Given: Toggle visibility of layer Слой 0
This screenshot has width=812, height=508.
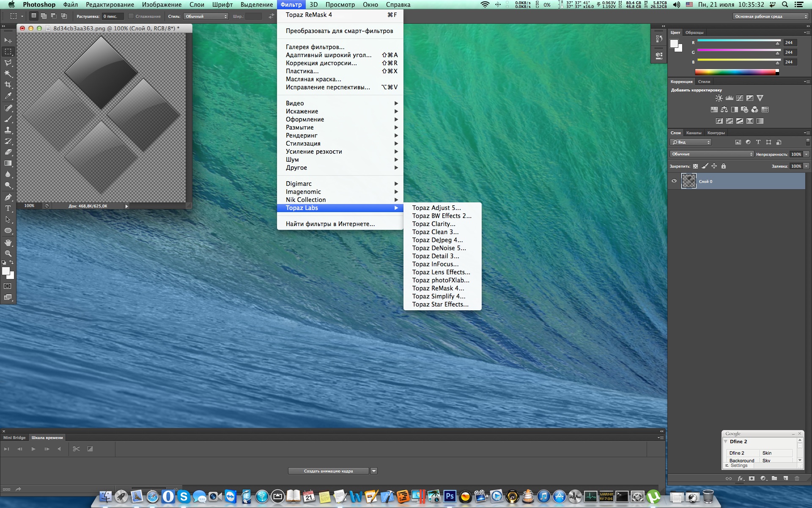Looking at the screenshot, I should click(674, 181).
